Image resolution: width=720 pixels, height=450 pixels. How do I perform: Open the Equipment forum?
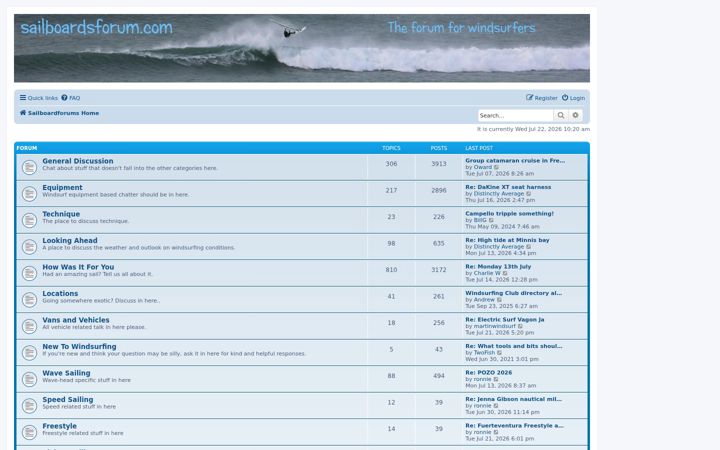(x=62, y=187)
